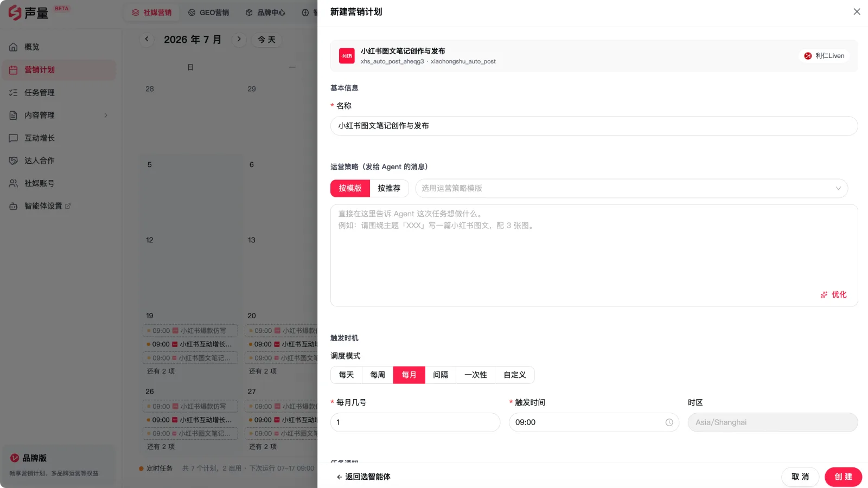Click the 取消 cancel button
The height and width of the screenshot is (488, 868).
[800, 477]
